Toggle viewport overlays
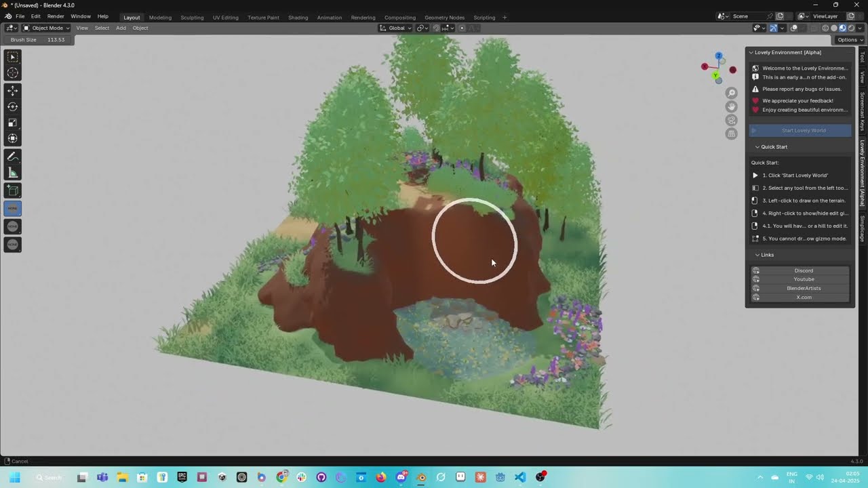868x488 pixels. (x=794, y=28)
